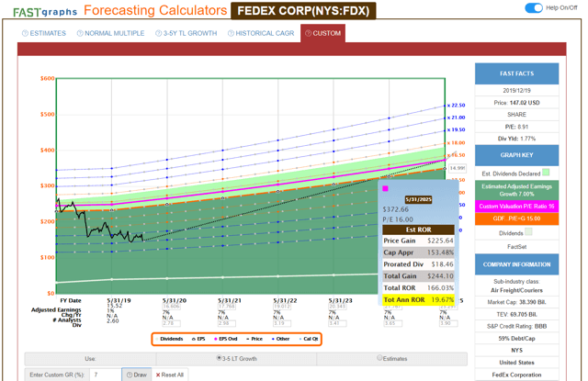Click the 5/31/21 dividend field 2.98
Viewport: 588px width, 381px height.
pyautogui.click(x=227, y=323)
